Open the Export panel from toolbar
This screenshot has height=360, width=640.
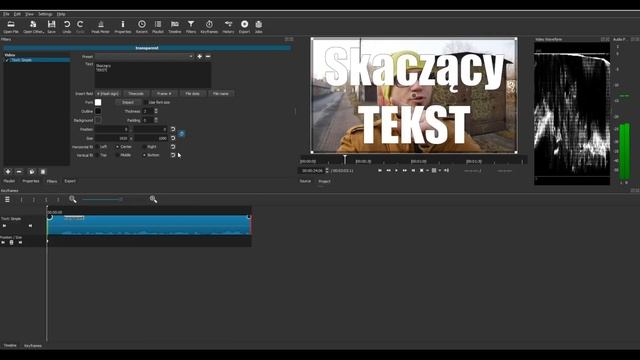244,27
